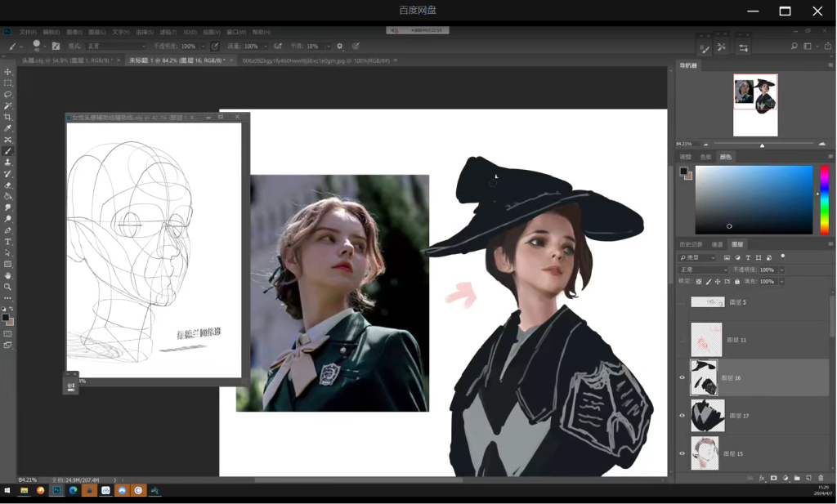Select the Crop tool
Screen dimensions: 837x504
point(8,118)
